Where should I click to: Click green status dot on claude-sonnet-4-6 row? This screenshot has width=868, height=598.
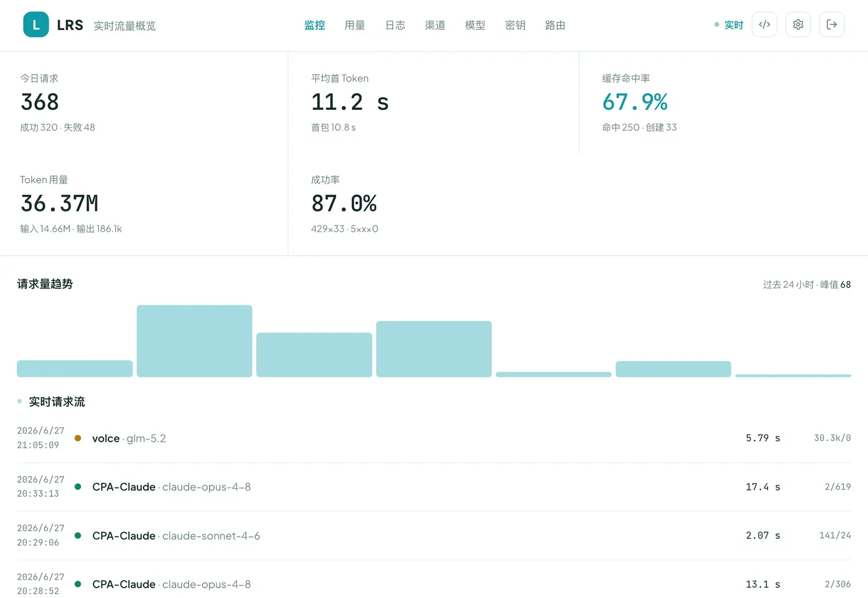(78, 536)
